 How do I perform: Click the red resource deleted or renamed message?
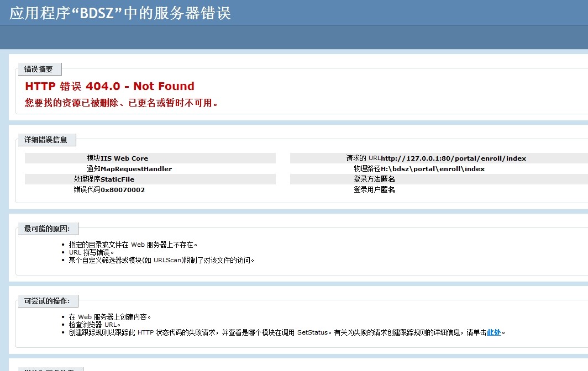[122, 103]
